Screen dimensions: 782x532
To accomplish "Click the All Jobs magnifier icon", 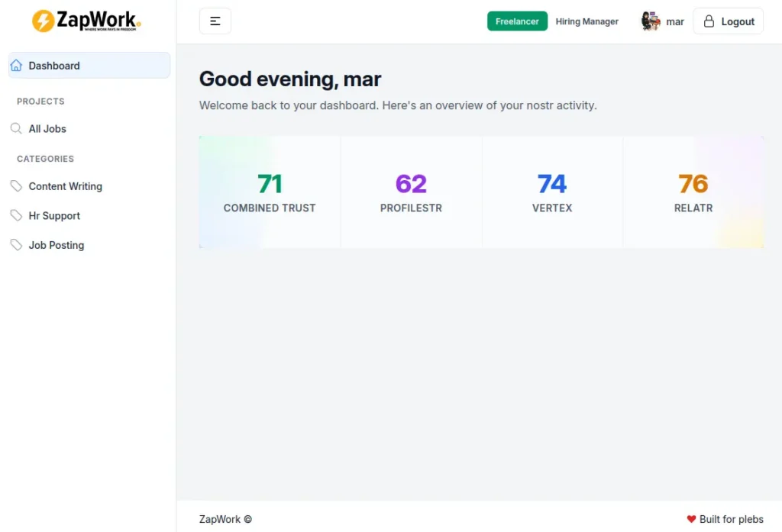I will (16, 129).
